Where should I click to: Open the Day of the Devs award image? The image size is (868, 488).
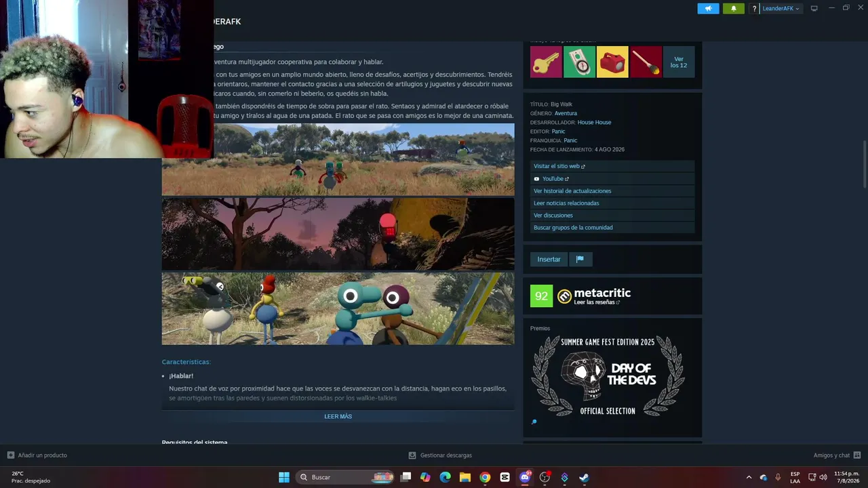608,377
